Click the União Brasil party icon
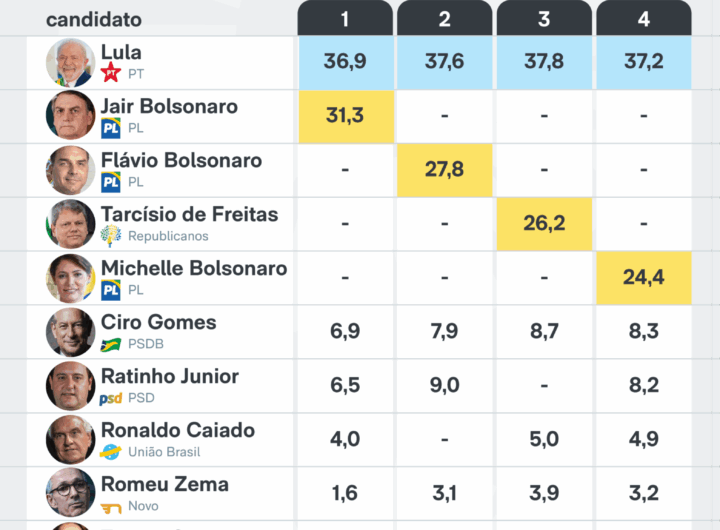 [111, 452]
